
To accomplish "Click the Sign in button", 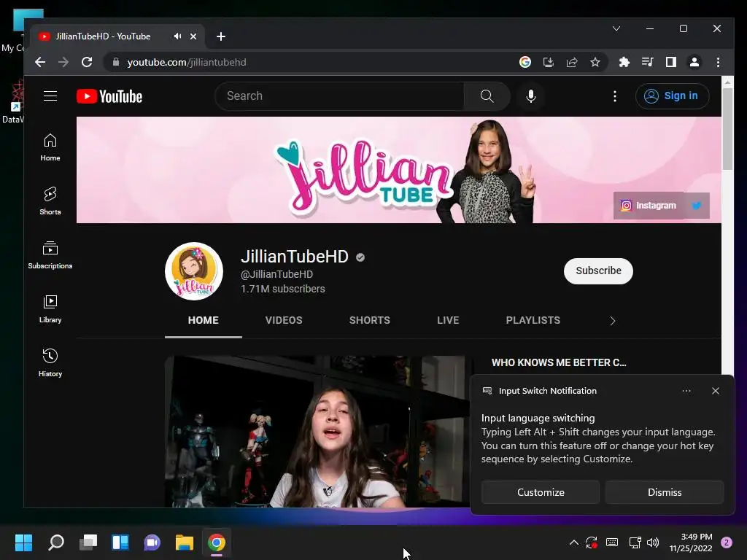I will 672,96.
